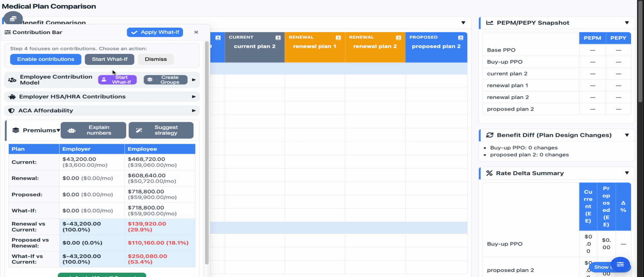
Task: Expand Employee Contribution Model section arrow
Action: coord(194,80)
